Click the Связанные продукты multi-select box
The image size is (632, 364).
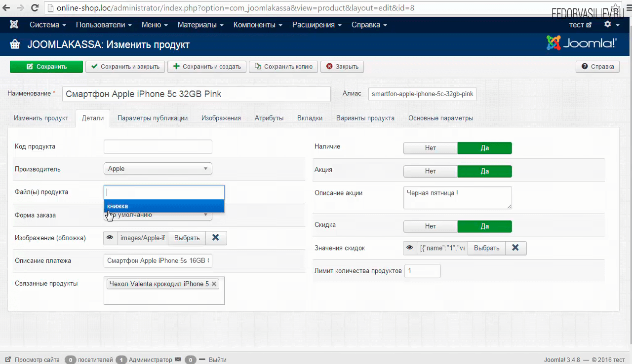164,291
